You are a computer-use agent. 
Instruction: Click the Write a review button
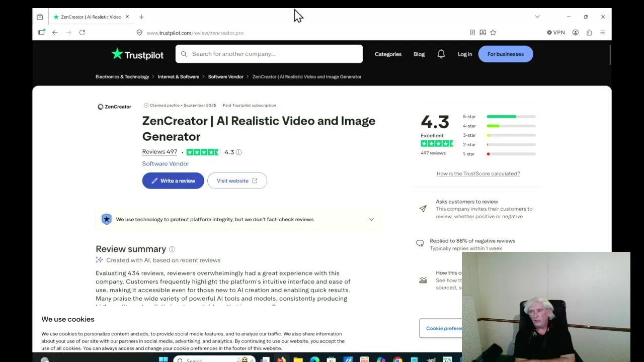click(173, 181)
